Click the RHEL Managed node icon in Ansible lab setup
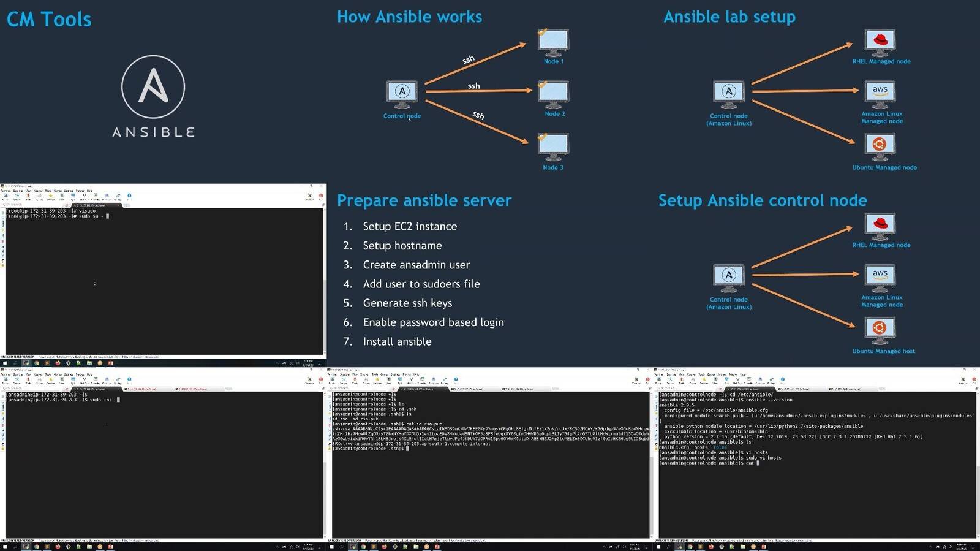This screenshot has width=980, height=551. (x=880, y=42)
